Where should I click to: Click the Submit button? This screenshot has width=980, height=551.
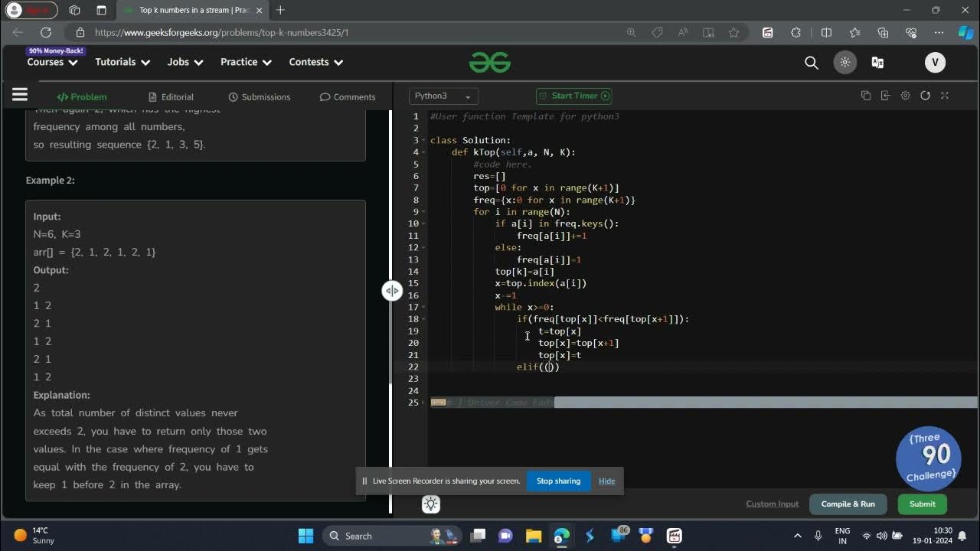[x=922, y=504]
